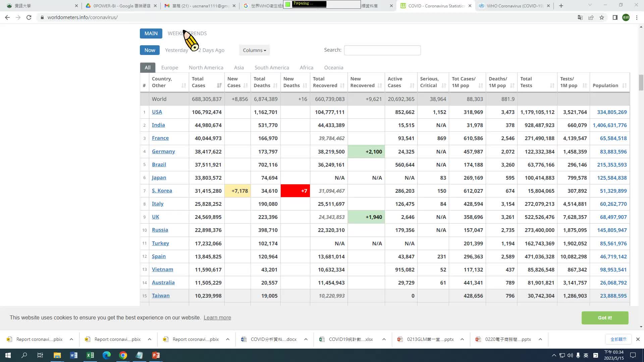Open Task View on taskbar
The image size is (644, 362).
(40, 355)
